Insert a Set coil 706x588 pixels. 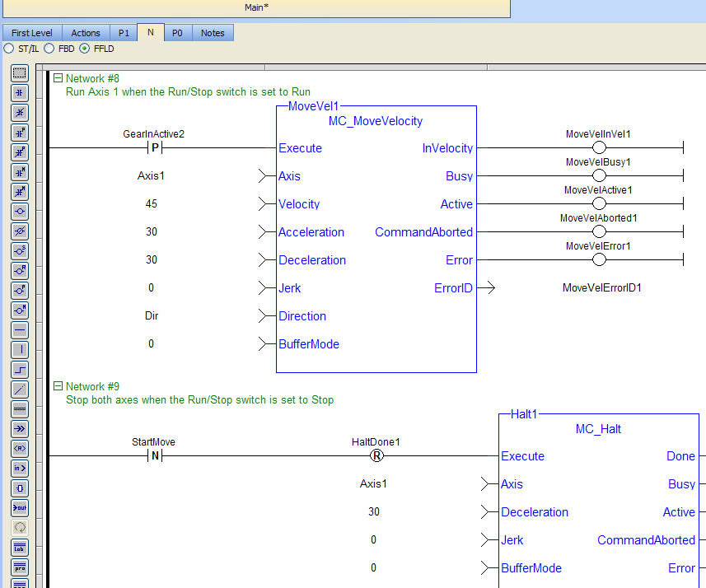(x=20, y=251)
